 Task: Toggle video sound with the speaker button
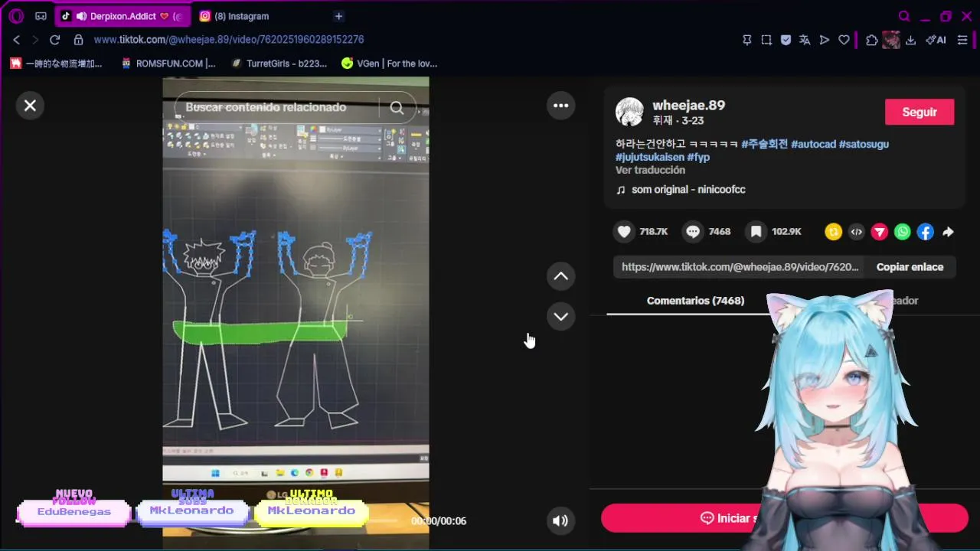click(x=560, y=520)
